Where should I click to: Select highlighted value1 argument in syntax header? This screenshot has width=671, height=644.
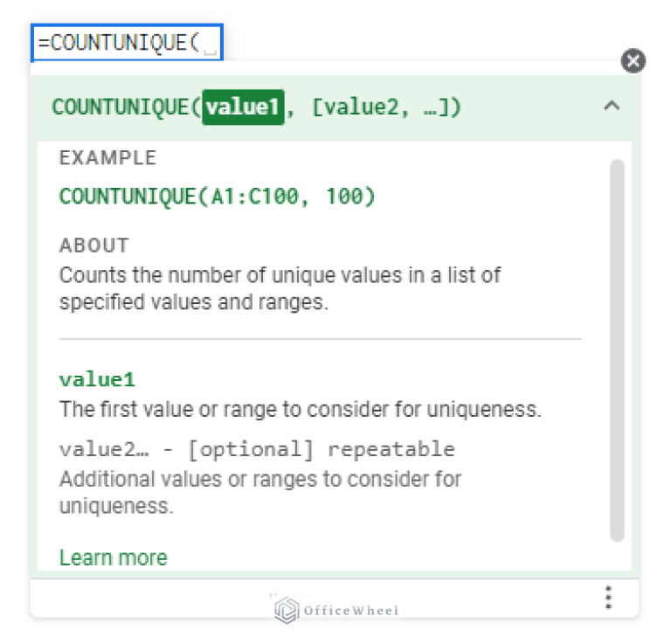coord(243,107)
